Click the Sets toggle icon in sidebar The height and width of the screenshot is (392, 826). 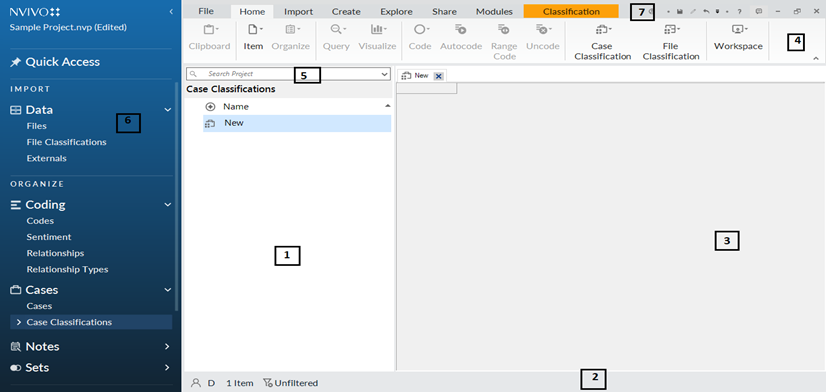click(15, 368)
